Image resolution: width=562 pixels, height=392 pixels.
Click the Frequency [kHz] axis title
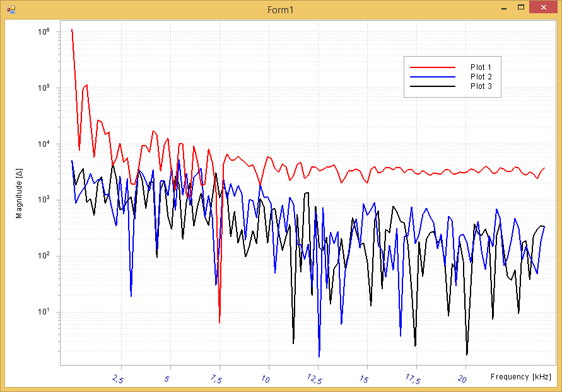click(520, 376)
